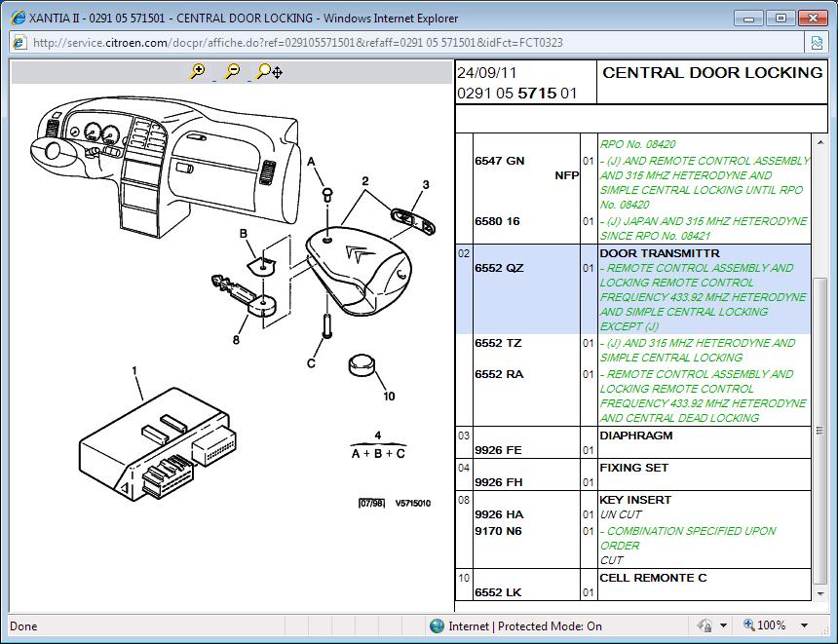
Task: Click the COMBINATION SPECIFIED UPON ORDER description
Action: pos(688,538)
